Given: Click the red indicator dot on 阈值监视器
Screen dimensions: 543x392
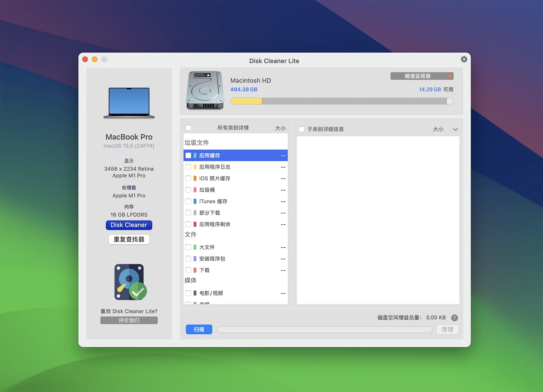Looking at the screenshot, I should [449, 76].
